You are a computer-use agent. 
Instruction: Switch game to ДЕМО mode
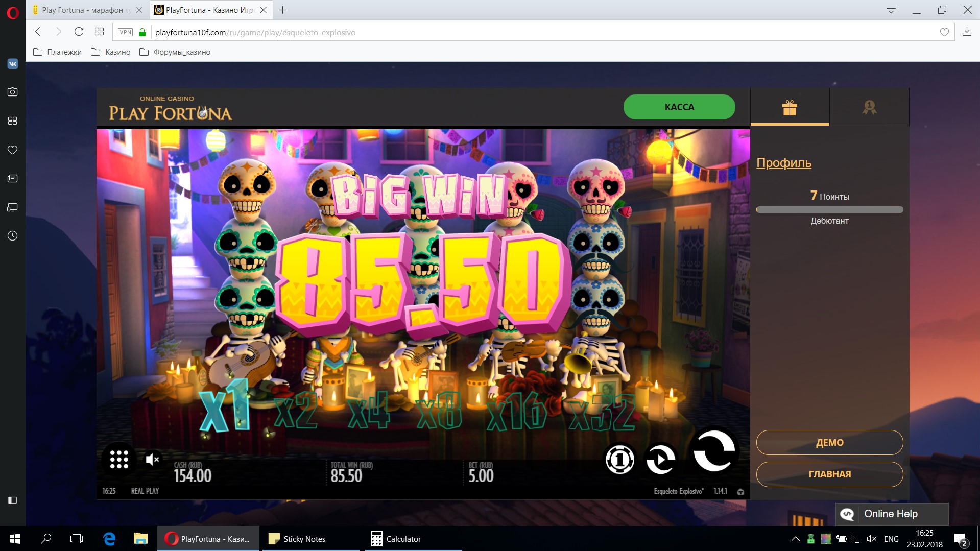click(x=829, y=442)
